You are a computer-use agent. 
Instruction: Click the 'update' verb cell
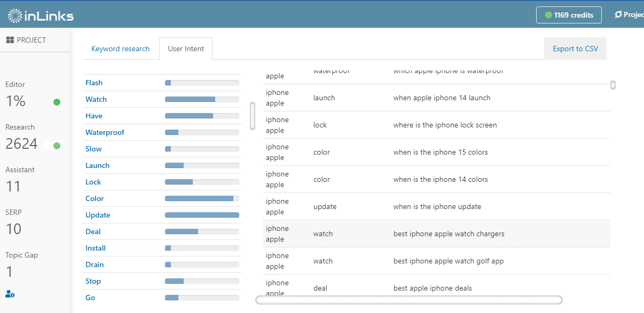(325, 206)
